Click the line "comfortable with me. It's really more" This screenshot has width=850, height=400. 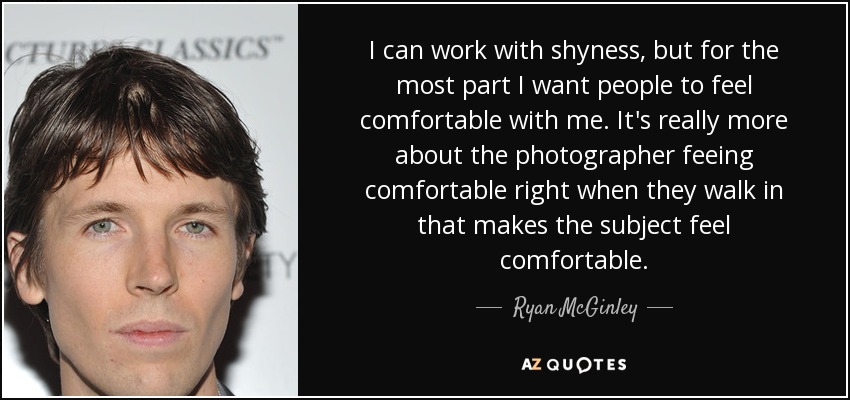tap(574, 121)
